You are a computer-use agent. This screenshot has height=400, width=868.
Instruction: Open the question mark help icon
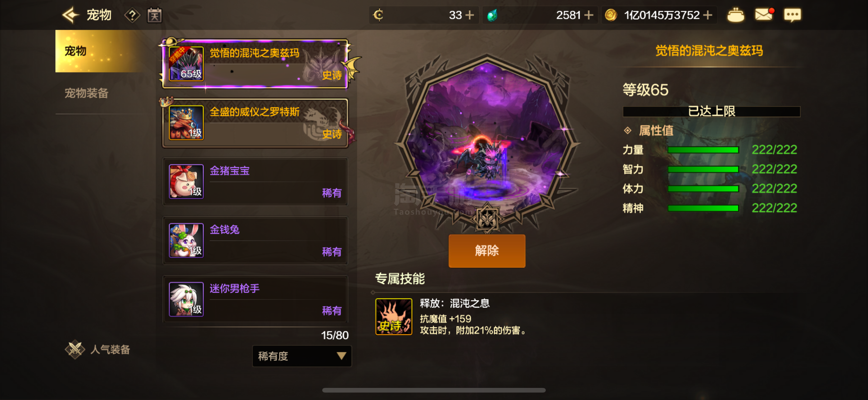click(132, 16)
